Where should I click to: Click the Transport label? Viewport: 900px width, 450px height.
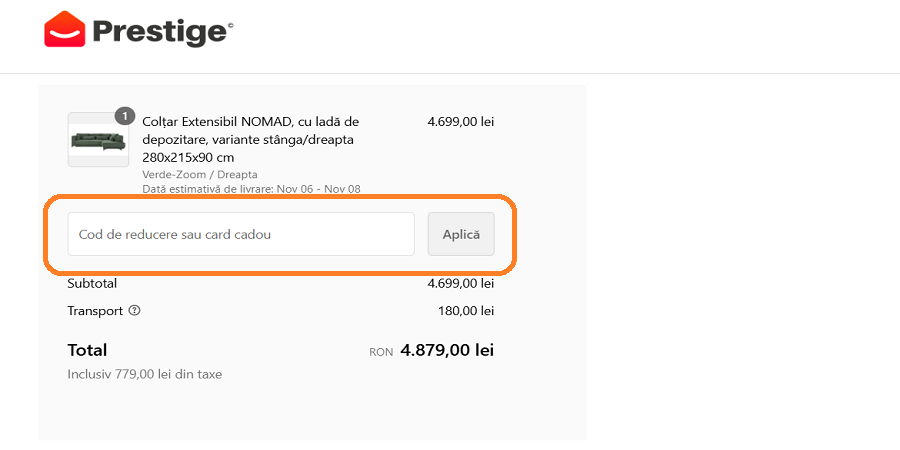[95, 311]
